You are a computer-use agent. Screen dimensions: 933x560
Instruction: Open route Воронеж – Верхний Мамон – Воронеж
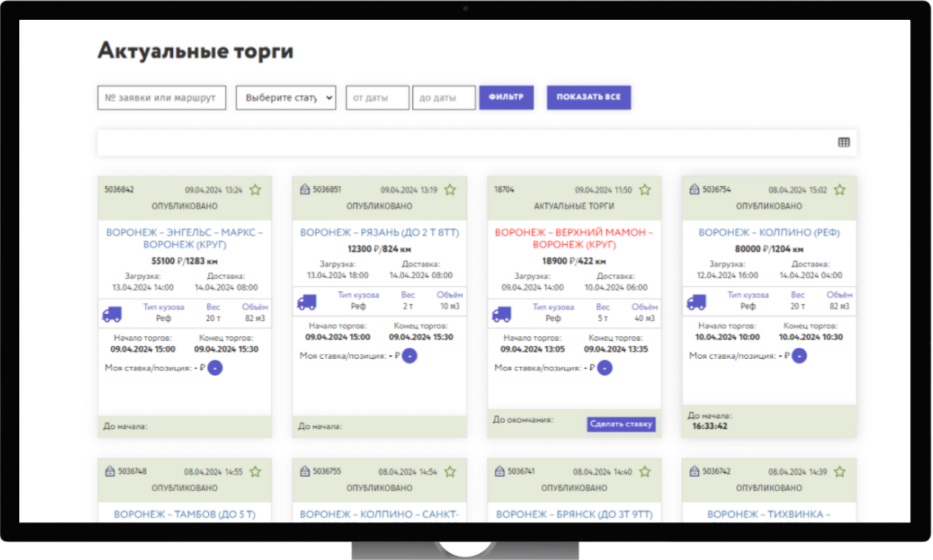pos(574,238)
